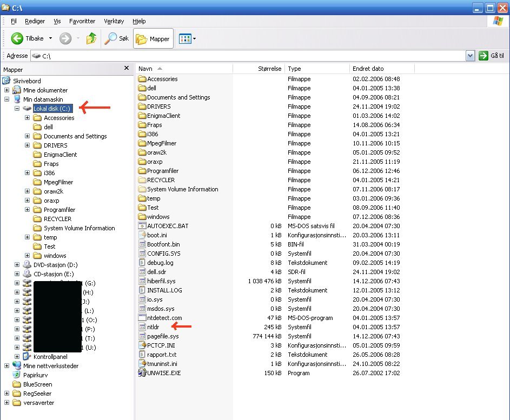This screenshot has height=420, width=510.
Task: Select the network drive (G:) icon
Action: coord(27,283)
